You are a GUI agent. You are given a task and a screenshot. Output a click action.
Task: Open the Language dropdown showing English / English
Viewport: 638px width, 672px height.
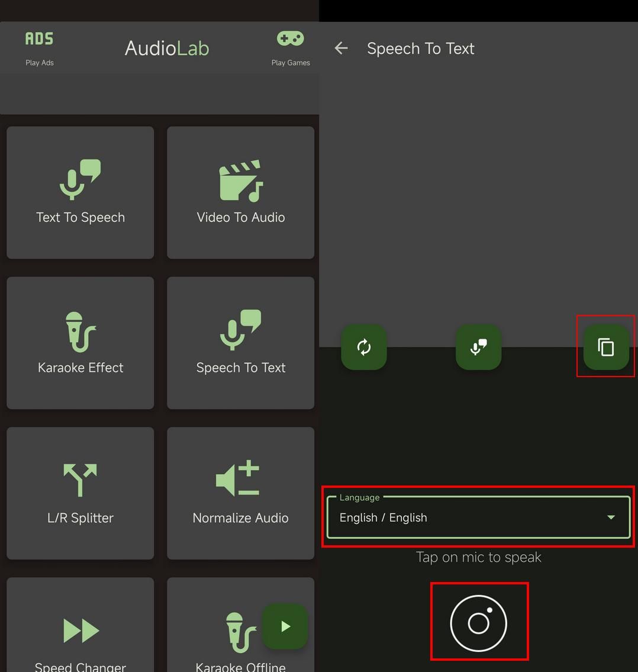(x=478, y=517)
